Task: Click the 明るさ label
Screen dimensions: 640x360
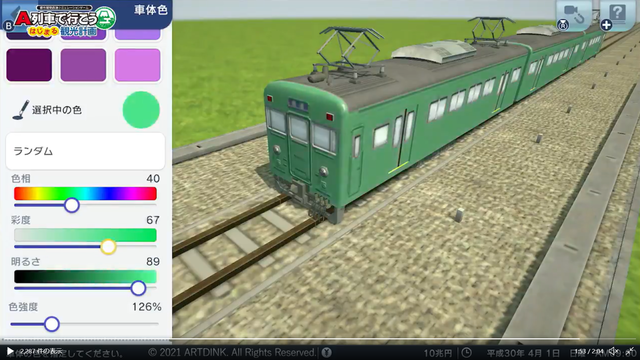Action: click(26, 262)
